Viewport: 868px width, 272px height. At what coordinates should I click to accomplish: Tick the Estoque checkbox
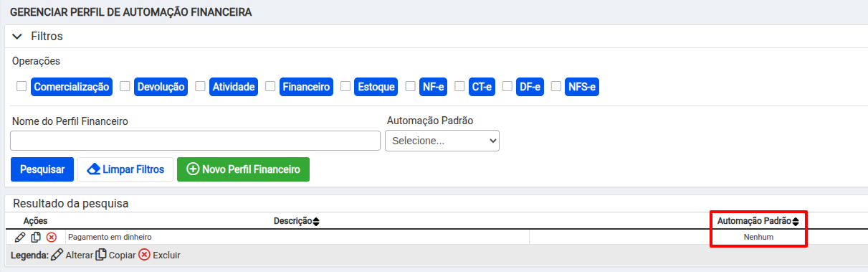click(345, 86)
